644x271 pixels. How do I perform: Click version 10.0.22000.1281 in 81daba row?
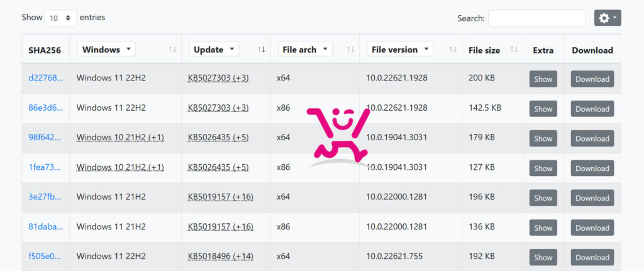(397, 226)
